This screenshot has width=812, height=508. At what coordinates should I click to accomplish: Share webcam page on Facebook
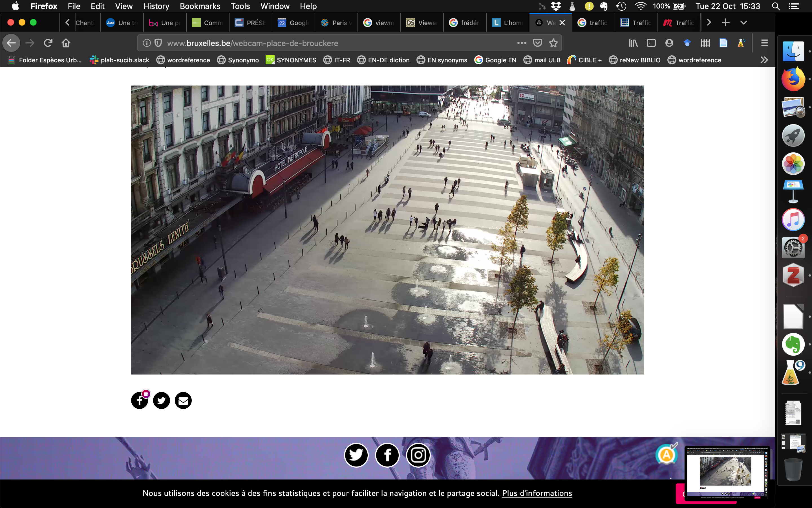point(139,400)
